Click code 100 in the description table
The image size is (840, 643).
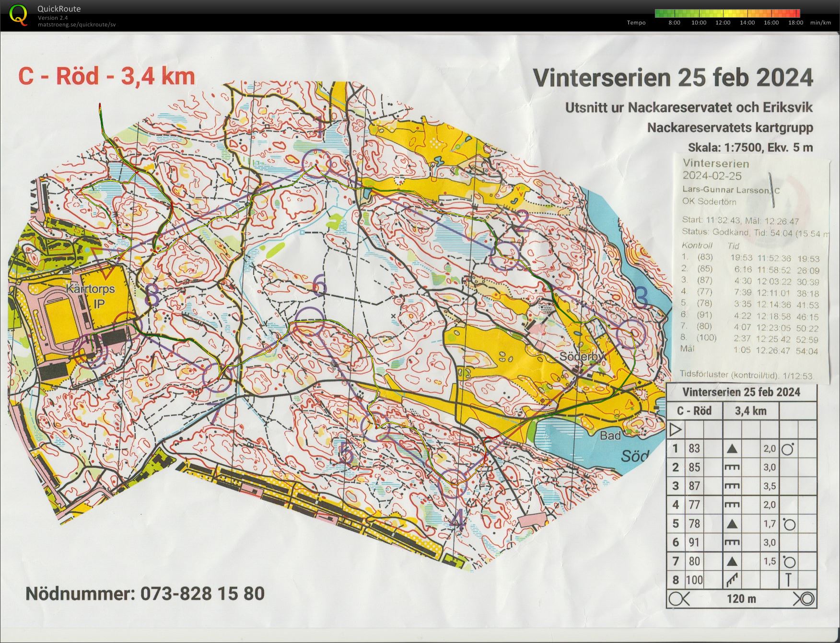coord(694,580)
